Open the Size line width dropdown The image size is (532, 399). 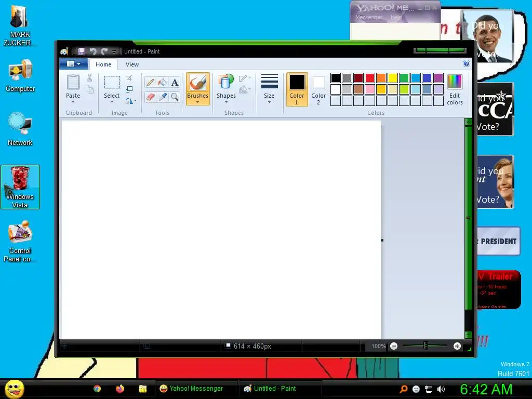pos(269,89)
